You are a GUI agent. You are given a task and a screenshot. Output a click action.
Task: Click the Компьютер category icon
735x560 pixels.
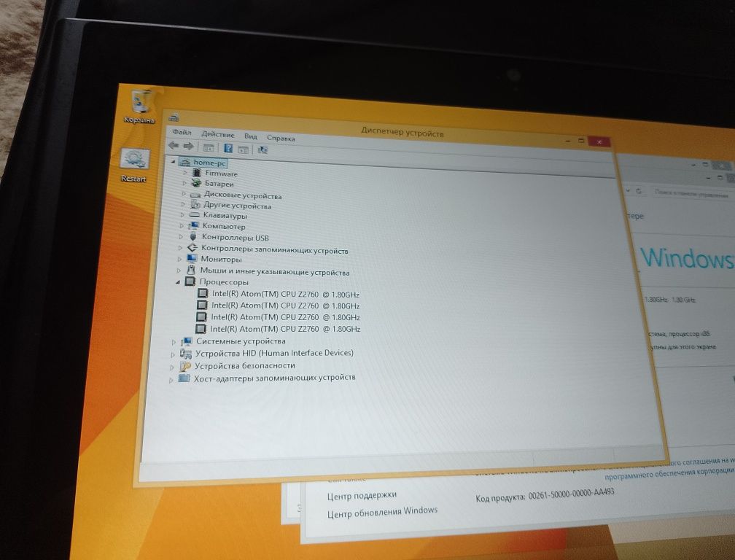[x=194, y=225]
